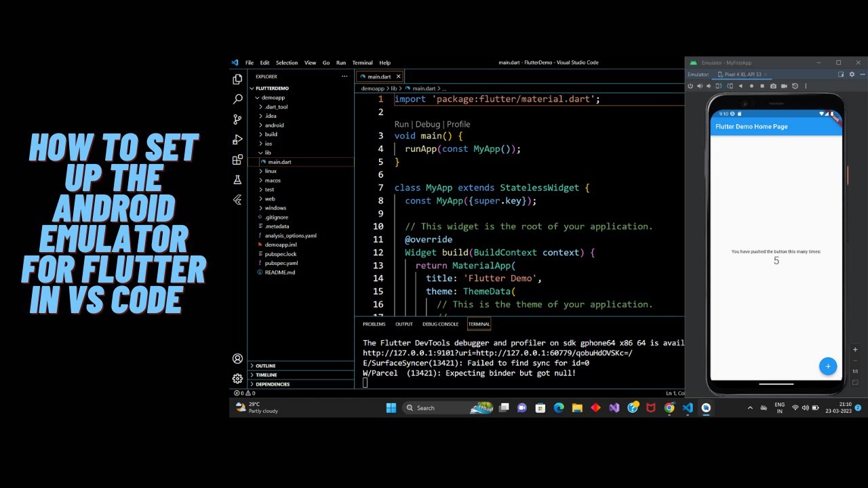Open emulator snapshots icon
868x488 pixels.
tap(795, 86)
